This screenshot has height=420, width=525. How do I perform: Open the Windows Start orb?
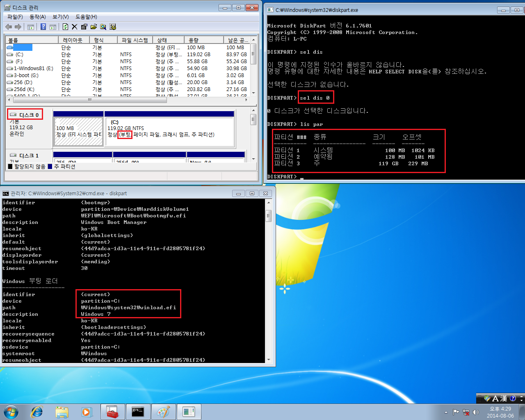11,412
